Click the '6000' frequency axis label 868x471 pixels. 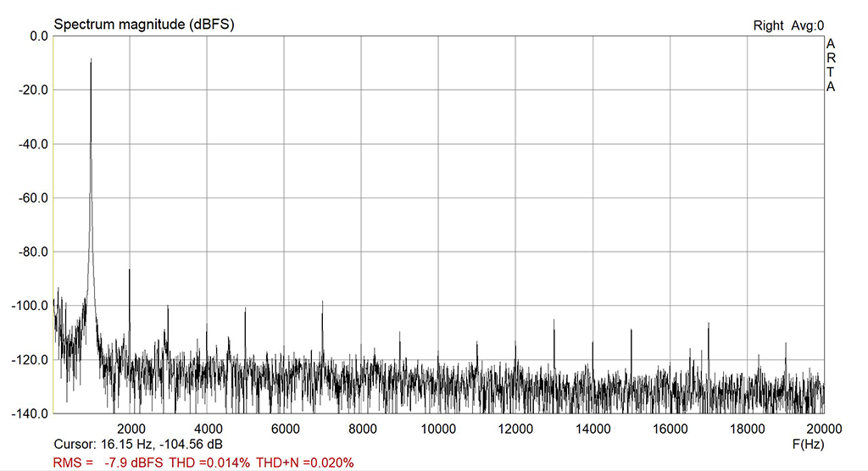click(285, 429)
